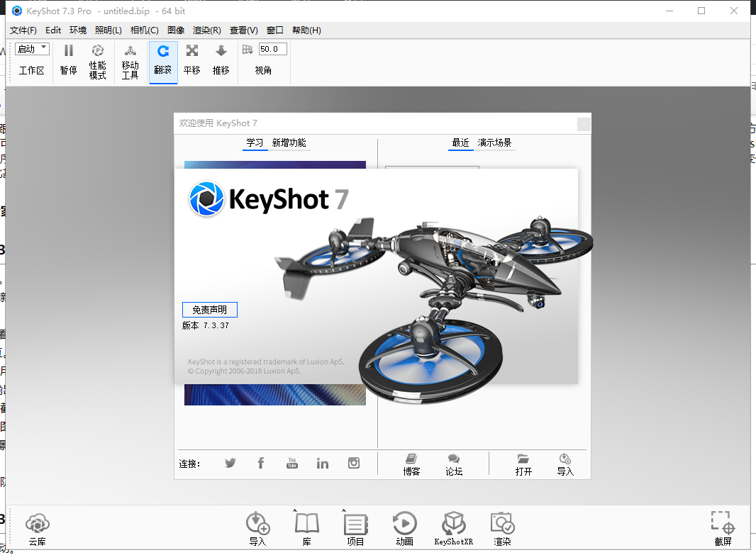This screenshot has height=555, width=756.
Task: Open the 文件(F) menu
Action: point(23,30)
